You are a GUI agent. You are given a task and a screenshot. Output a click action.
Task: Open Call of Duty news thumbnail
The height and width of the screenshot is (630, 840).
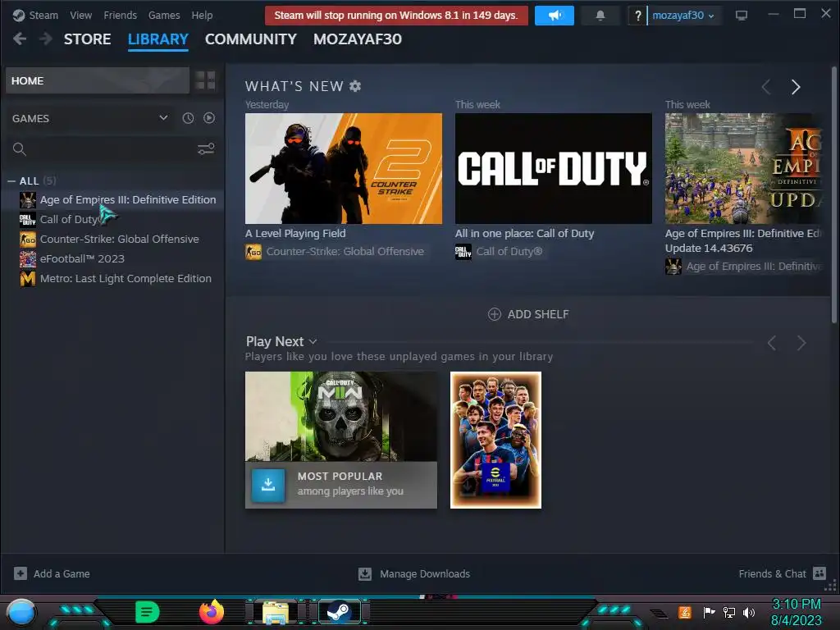554,168
